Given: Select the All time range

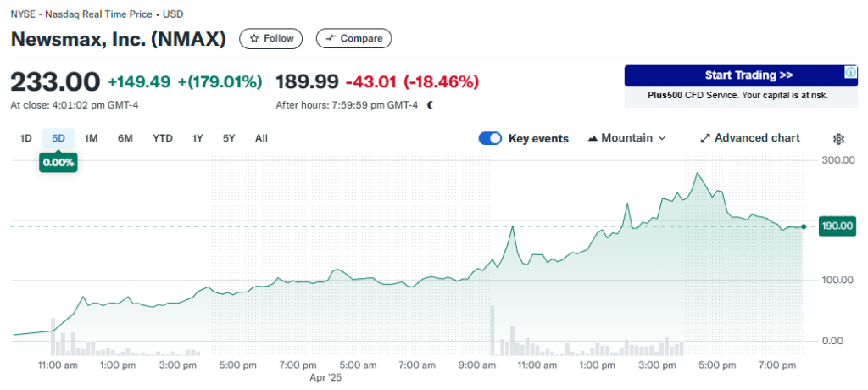Looking at the screenshot, I should [261, 138].
